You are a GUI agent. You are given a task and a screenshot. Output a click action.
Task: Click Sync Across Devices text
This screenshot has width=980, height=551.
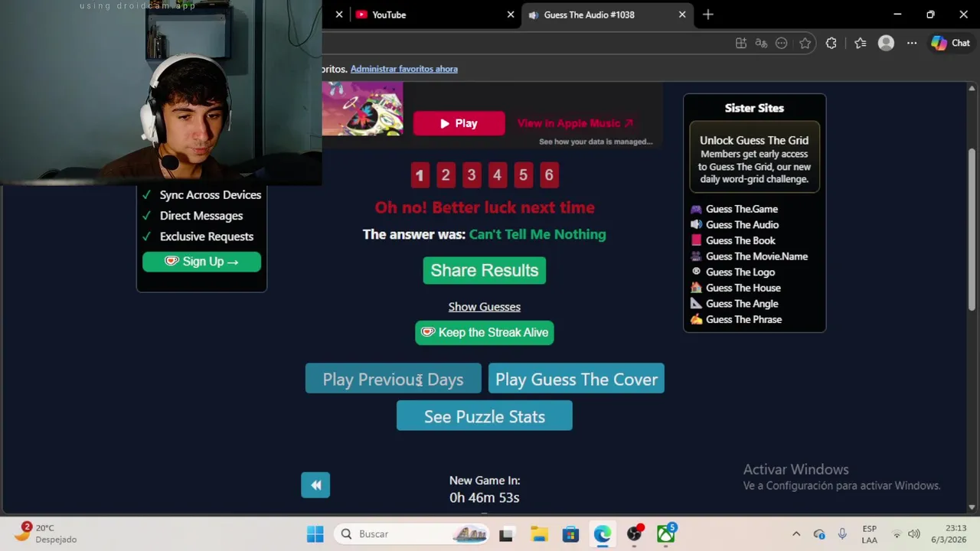coord(211,195)
